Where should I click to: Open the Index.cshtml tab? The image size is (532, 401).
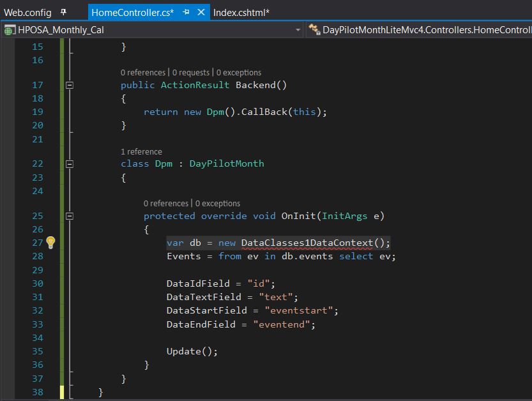[x=241, y=13]
